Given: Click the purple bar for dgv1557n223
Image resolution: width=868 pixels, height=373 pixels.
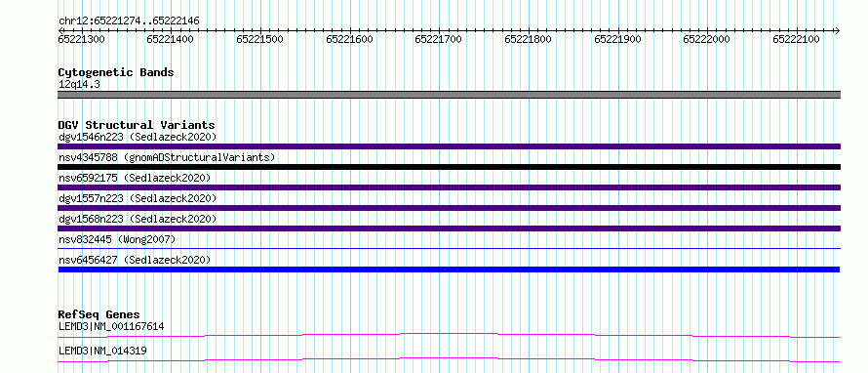Looking at the screenshot, I should tap(449, 208).
